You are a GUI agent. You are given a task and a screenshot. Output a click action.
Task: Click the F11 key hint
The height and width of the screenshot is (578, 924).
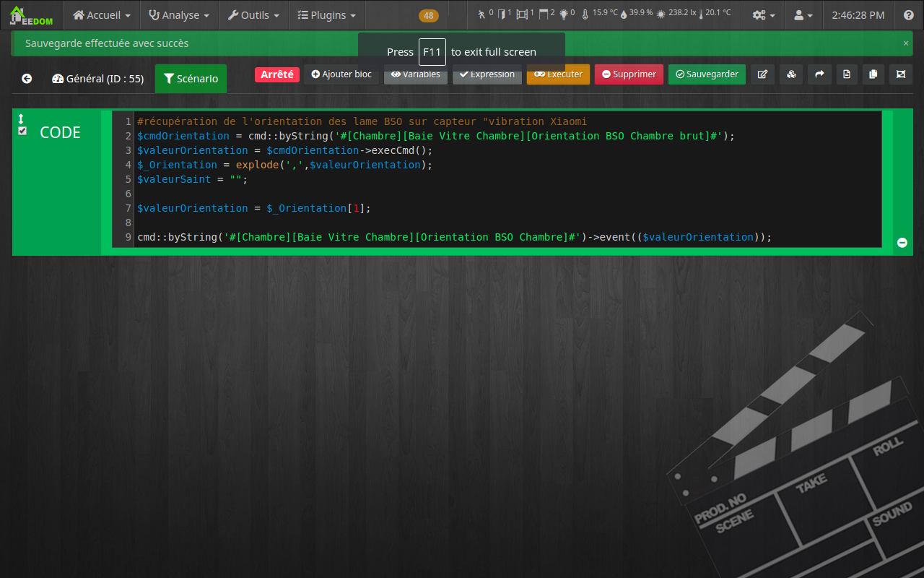tap(432, 52)
